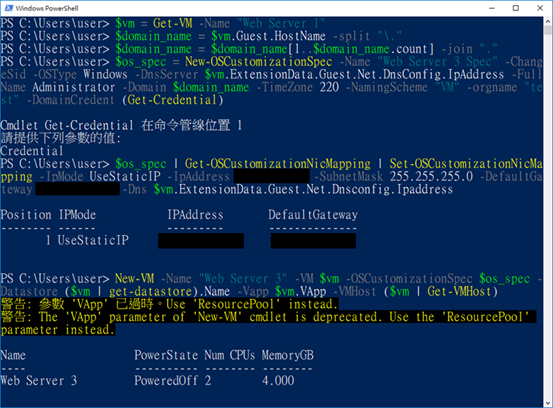The width and height of the screenshot is (553, 408).
Task: Maximize the Windows PowerShell window
Action: 516,8
